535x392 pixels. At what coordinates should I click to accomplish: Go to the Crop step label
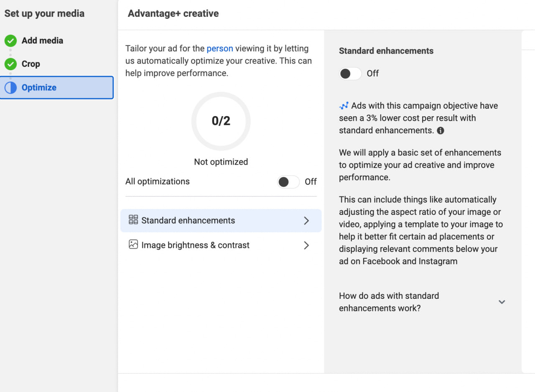click(x=31, y=64)
